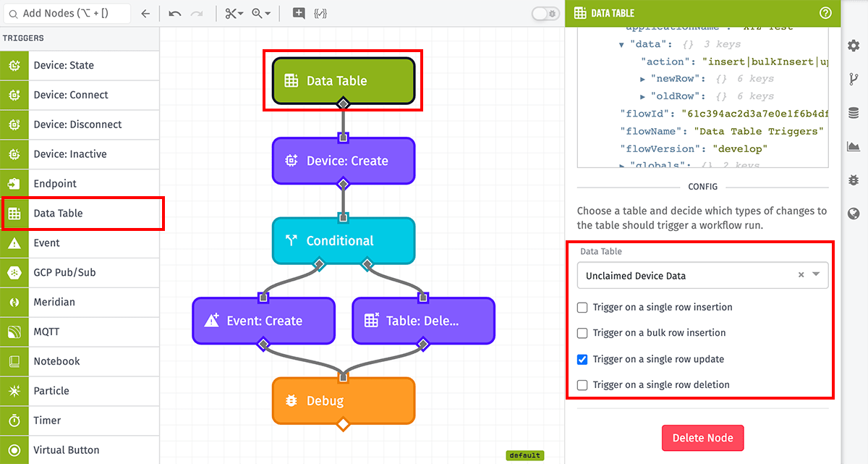Enable Trigger on a bulk row insertion
This screenshot has height=464, width=868.
pyautogui.click(x=582, y=333)
